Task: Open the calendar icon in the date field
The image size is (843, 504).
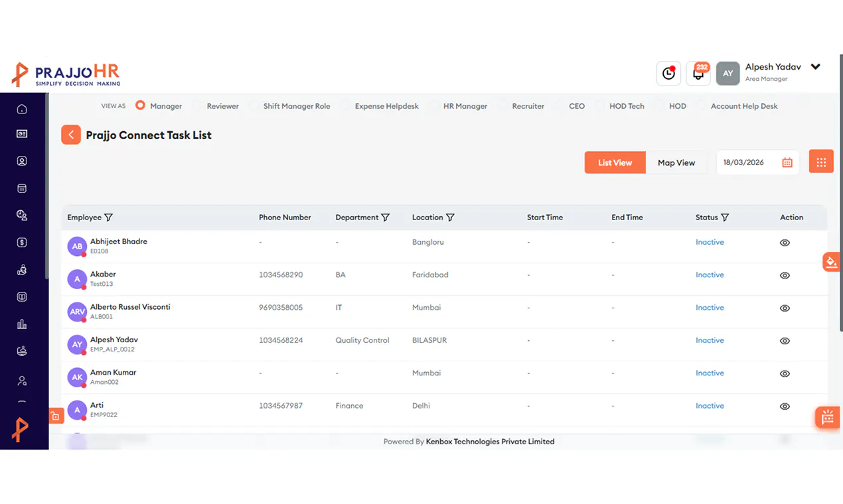Action: tap(787, 162)
